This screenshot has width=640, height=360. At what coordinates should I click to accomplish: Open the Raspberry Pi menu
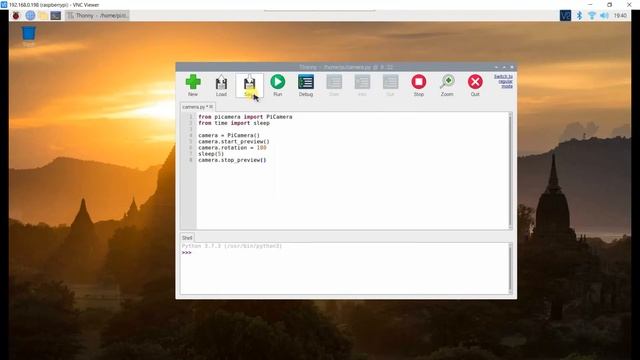click(x=16, y=16)
